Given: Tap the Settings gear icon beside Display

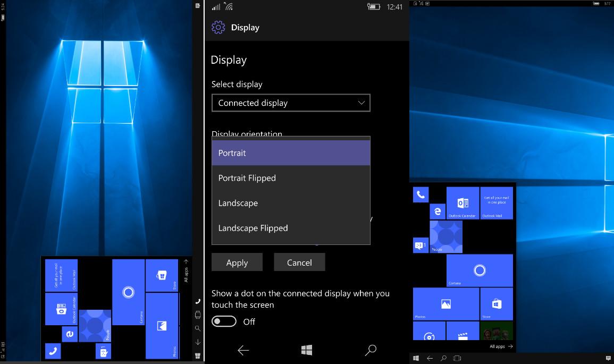Looking at the screenshot, I should click(218, 28).
